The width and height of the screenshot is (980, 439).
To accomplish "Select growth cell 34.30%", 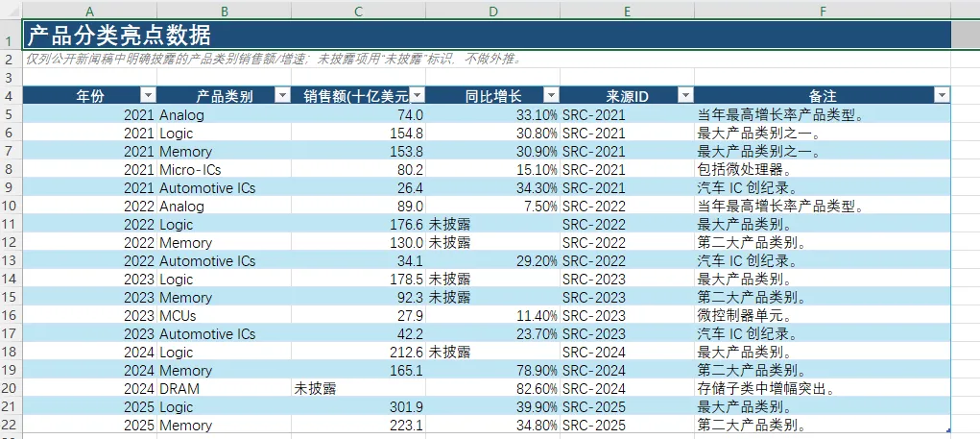I will coord(492,187).
